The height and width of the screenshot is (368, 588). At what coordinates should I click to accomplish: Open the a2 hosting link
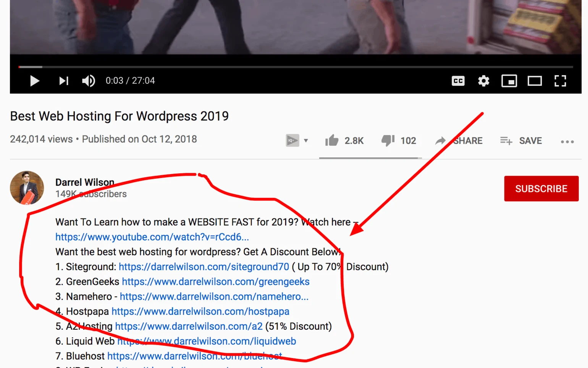point(189,326)
